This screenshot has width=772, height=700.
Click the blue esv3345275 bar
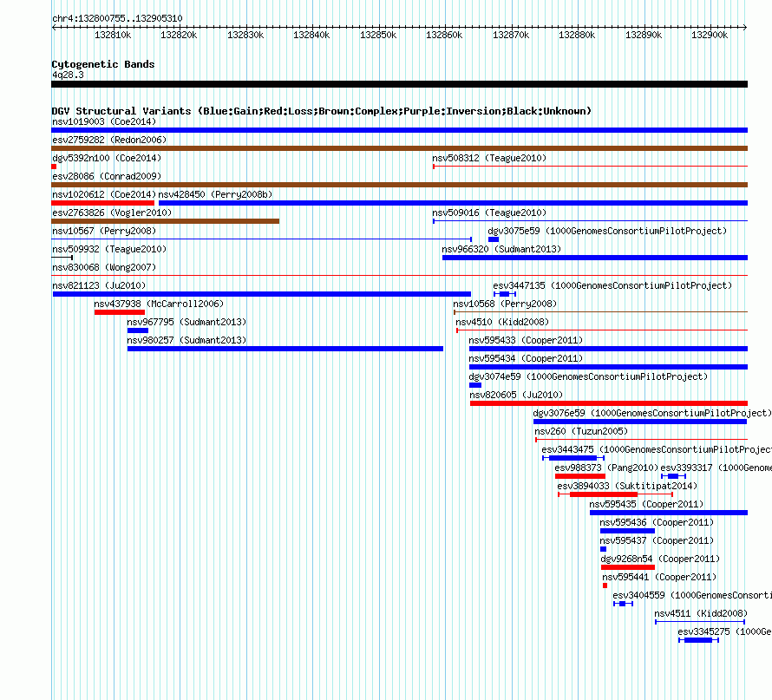click(698, 640)
